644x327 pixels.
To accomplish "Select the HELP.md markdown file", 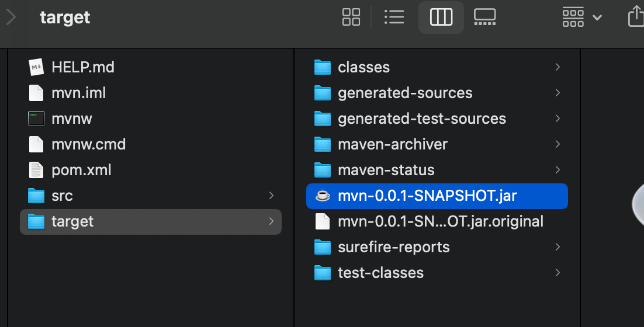I will tap(151, 67).
